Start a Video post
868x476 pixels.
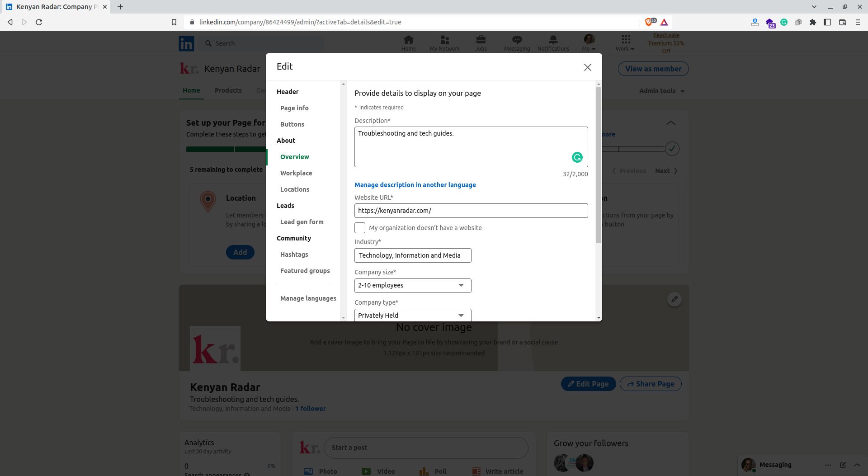point(379,471)
